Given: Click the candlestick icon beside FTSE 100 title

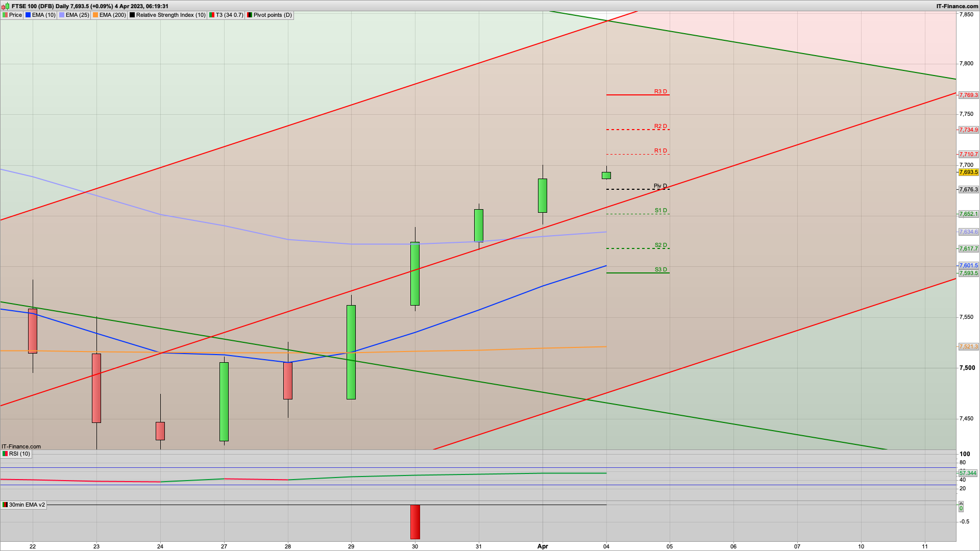Looking at the screenshot, I should (6, 6).
